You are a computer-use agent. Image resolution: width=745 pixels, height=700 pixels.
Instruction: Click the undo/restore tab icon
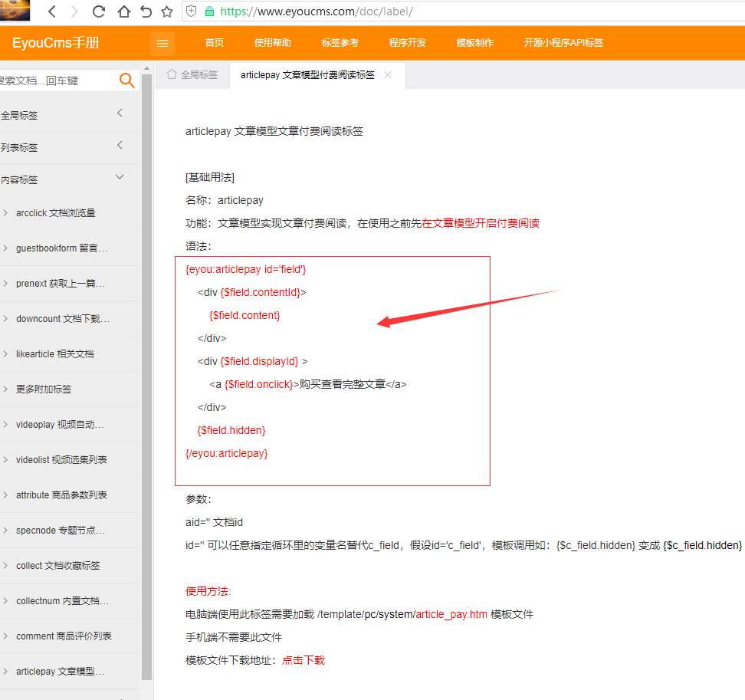click(146, 12)
